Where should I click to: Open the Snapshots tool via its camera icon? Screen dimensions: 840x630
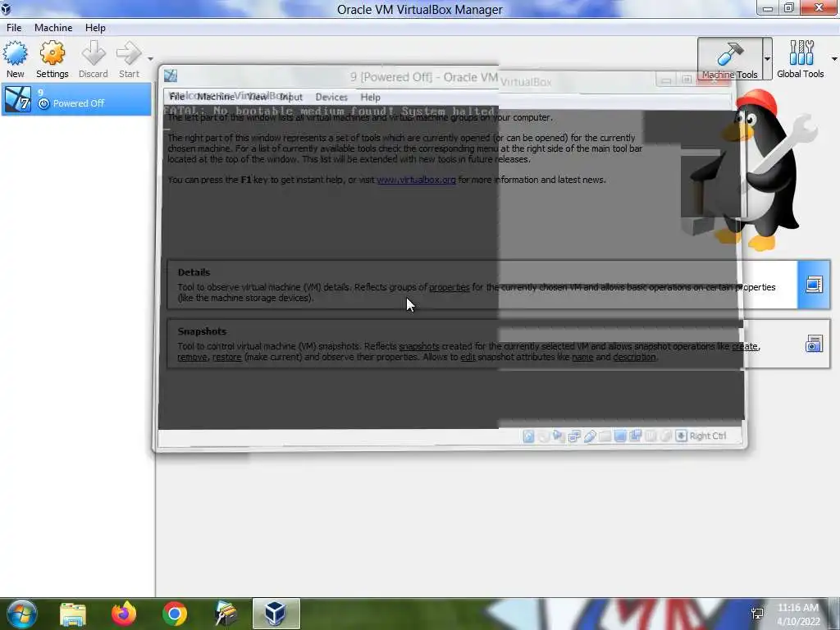click(x=814, y=344)
